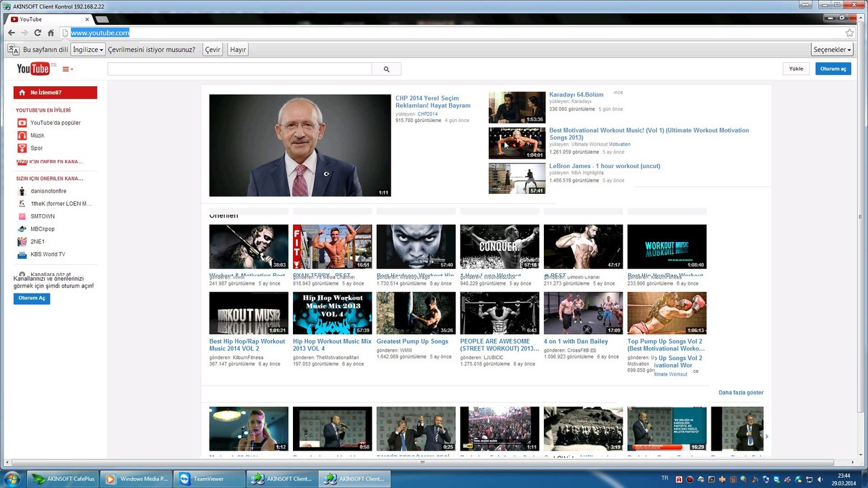Go to the browser Home page icon
Image resolution: width=868 pixels, height=488 pixels.
(x=50, y=33)
